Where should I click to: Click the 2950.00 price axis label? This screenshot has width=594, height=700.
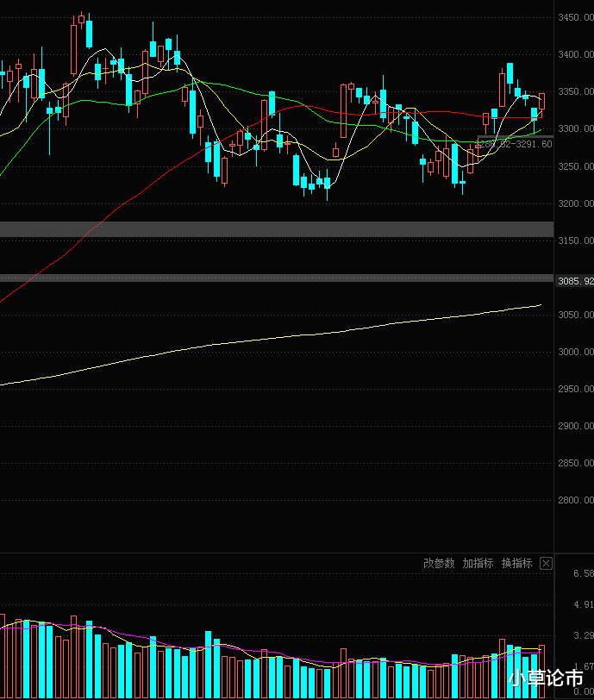pyautogui.click(x=576, y=389)
